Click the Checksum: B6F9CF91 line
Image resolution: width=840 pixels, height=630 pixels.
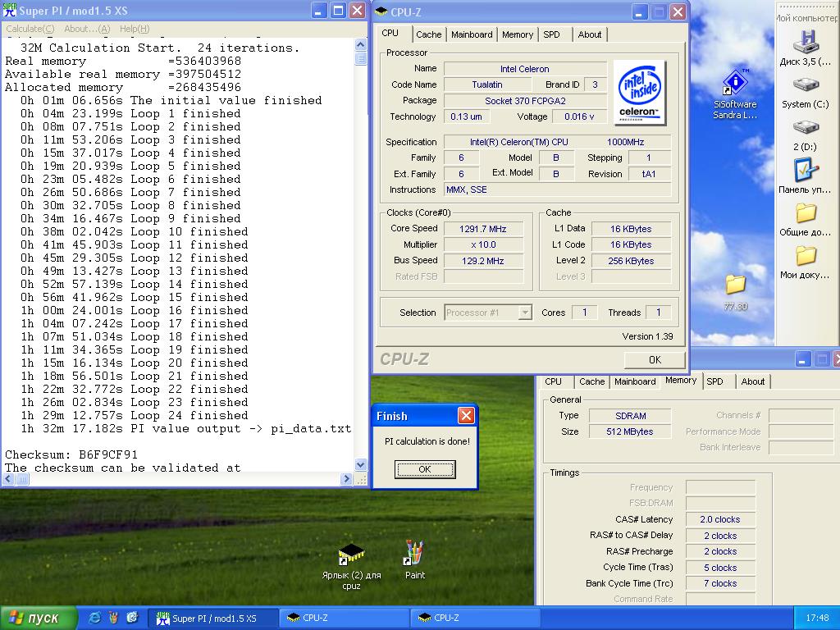coord(71,454)
